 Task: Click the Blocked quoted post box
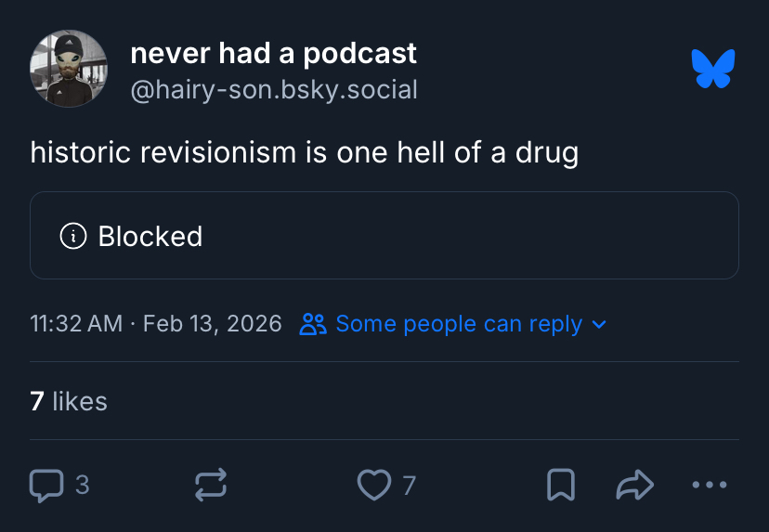click(x=384, y=236)
